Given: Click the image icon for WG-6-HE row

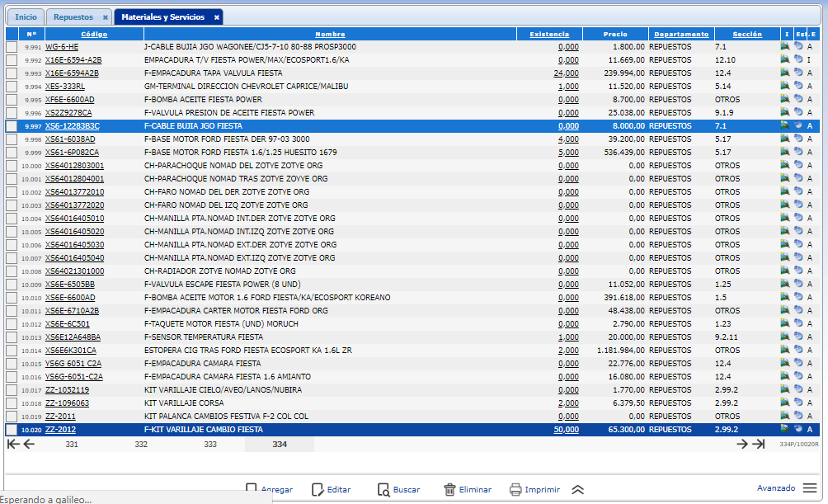Looking at the screenshot, I should pyautogui.click(x=784, y=47).
